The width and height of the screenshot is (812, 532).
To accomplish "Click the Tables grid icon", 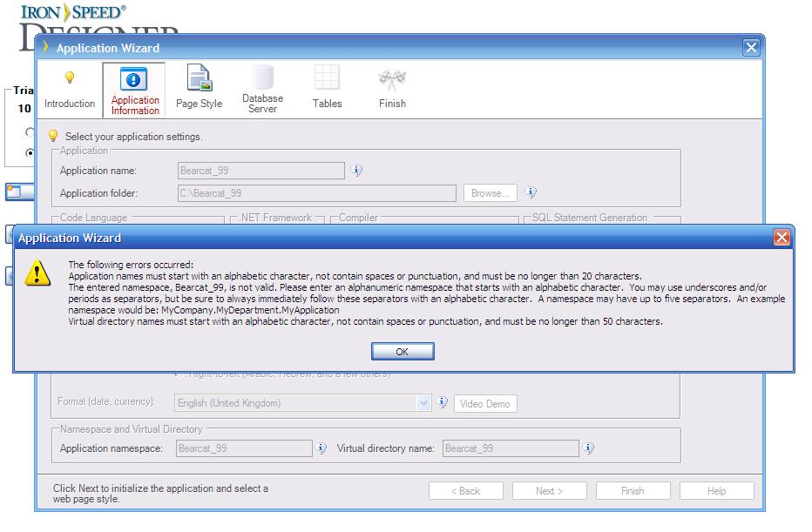I will coord(328,77).
